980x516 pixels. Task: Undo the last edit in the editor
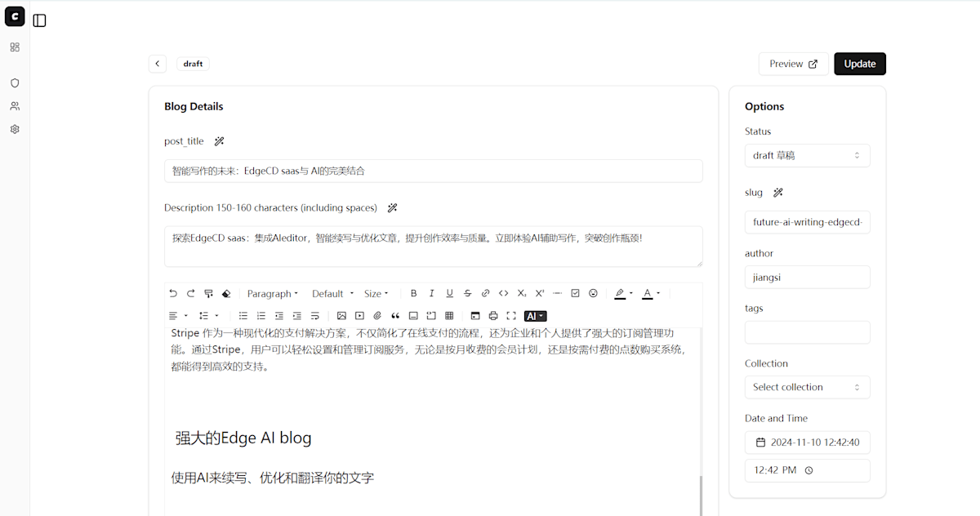coord(172,293)
